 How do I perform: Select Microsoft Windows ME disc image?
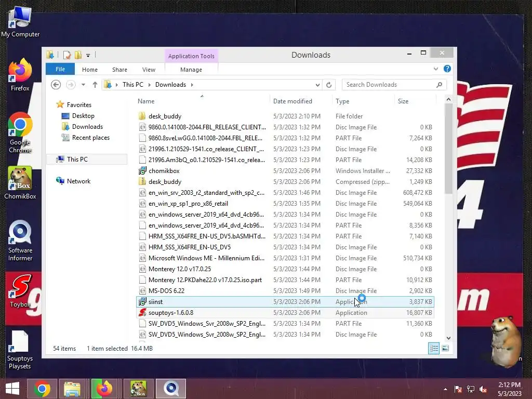coord(285,258)
